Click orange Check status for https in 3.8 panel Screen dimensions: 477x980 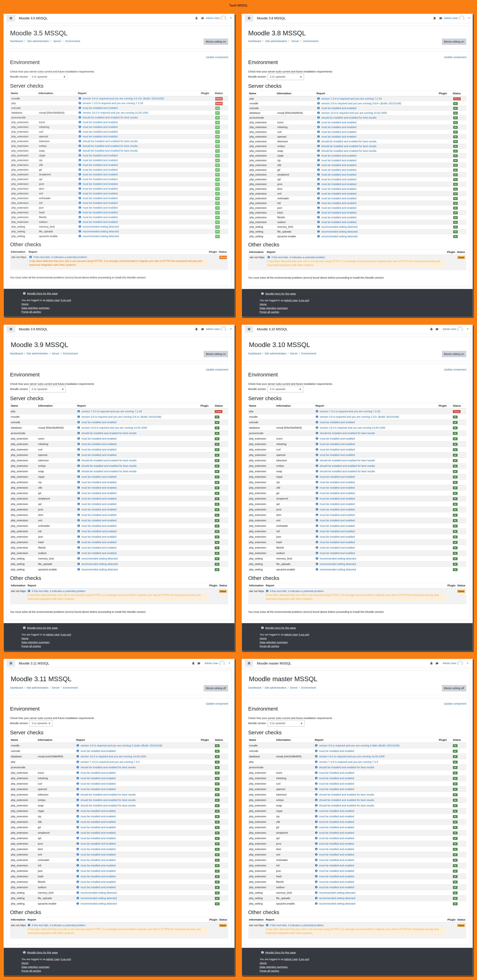click(461, 257)
